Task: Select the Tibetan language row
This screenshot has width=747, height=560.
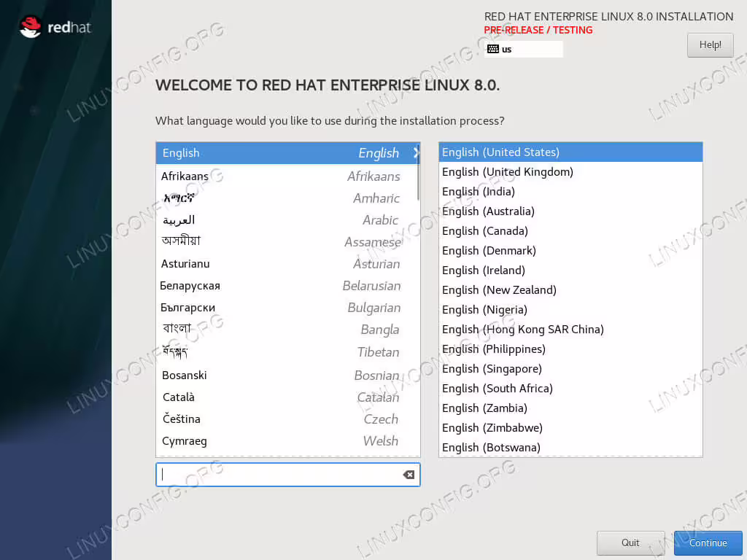Action: point(287,352)
